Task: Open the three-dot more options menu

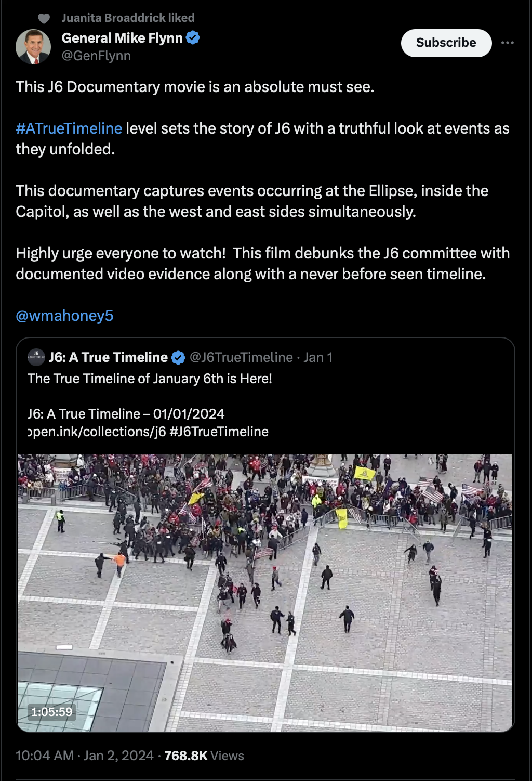Action: click(508, 43)
